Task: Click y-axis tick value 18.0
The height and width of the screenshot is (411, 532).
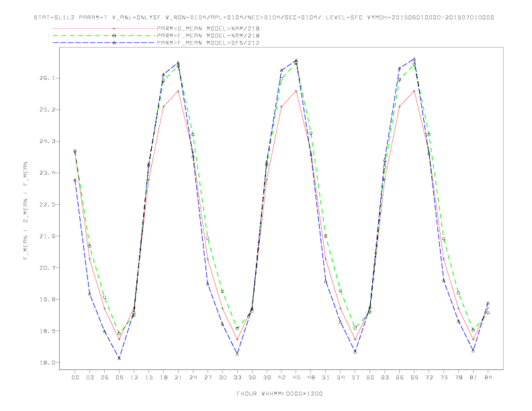Action: pos(46,363)
